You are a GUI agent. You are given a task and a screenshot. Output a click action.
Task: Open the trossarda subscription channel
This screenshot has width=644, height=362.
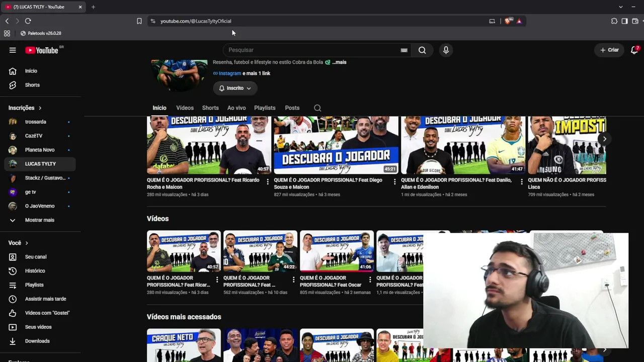(x=40, y=122)
